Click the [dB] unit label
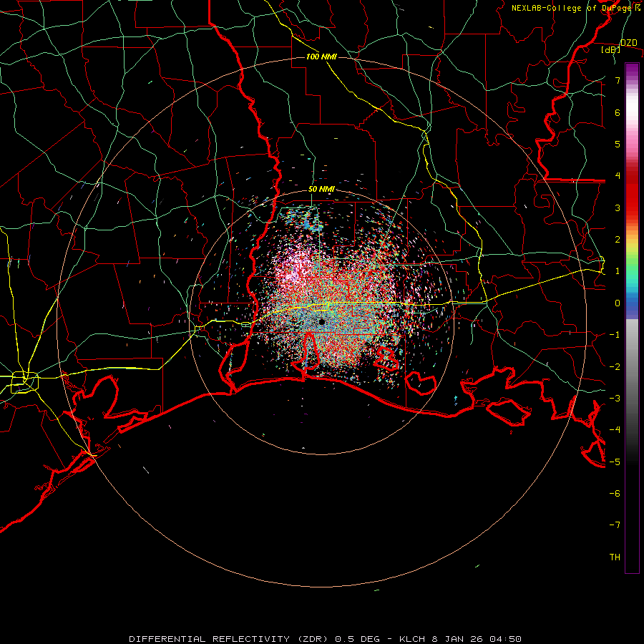 [611, 49]
